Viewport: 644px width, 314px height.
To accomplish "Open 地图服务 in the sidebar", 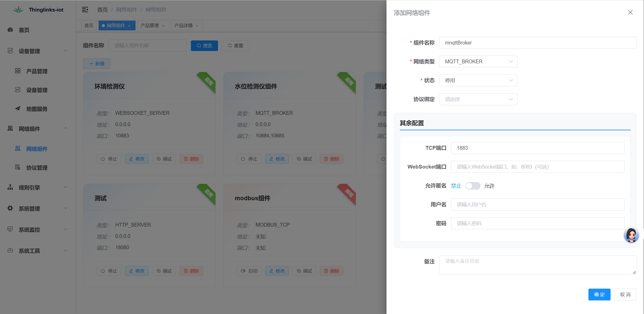I will (37, 109).
